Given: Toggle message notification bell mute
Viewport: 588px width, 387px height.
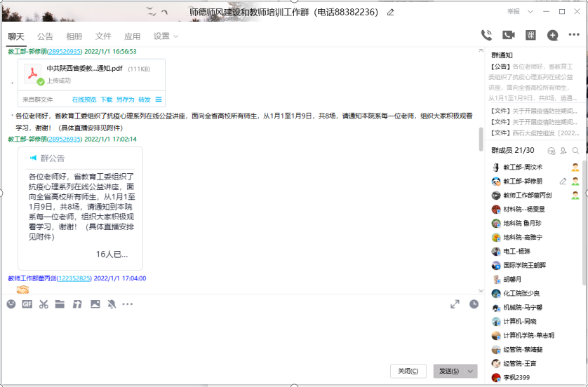Looking at the screenshot, I should 111,304.
